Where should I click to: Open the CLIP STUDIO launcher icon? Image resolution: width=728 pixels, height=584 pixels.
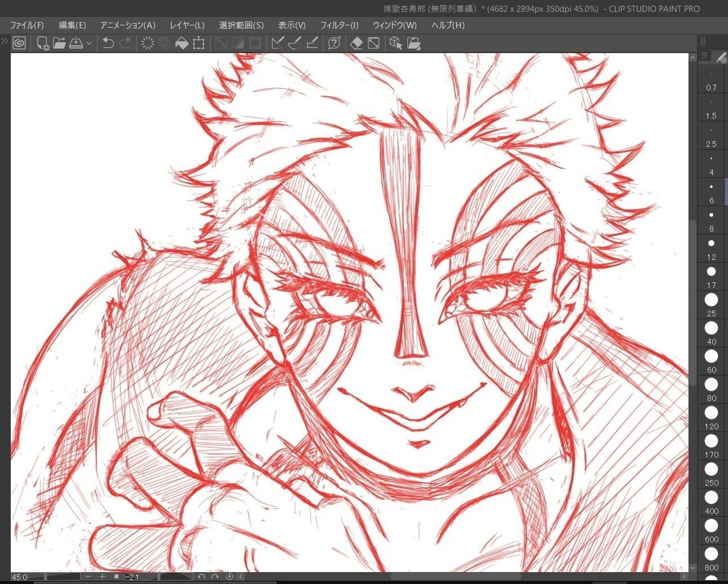[19, 43]
